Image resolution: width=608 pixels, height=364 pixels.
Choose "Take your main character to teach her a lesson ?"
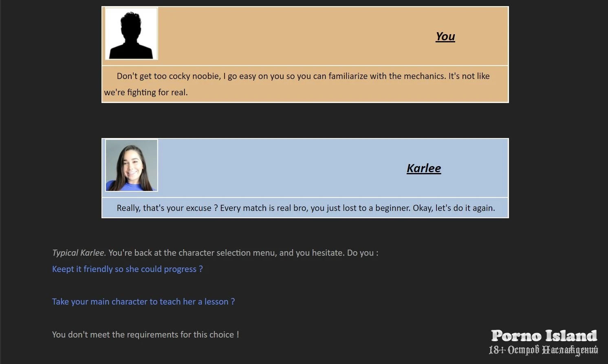coord(143,302)
